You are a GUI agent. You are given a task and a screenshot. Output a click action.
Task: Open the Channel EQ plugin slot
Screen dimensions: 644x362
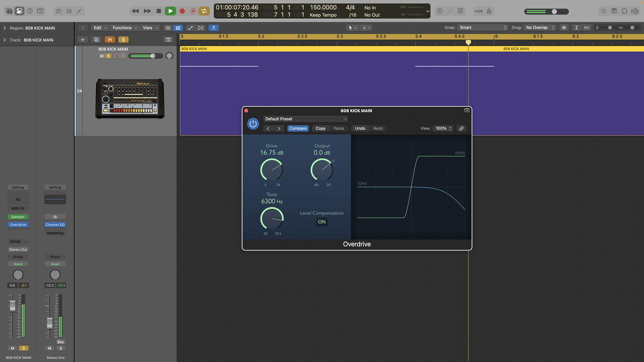click(55, 225)
